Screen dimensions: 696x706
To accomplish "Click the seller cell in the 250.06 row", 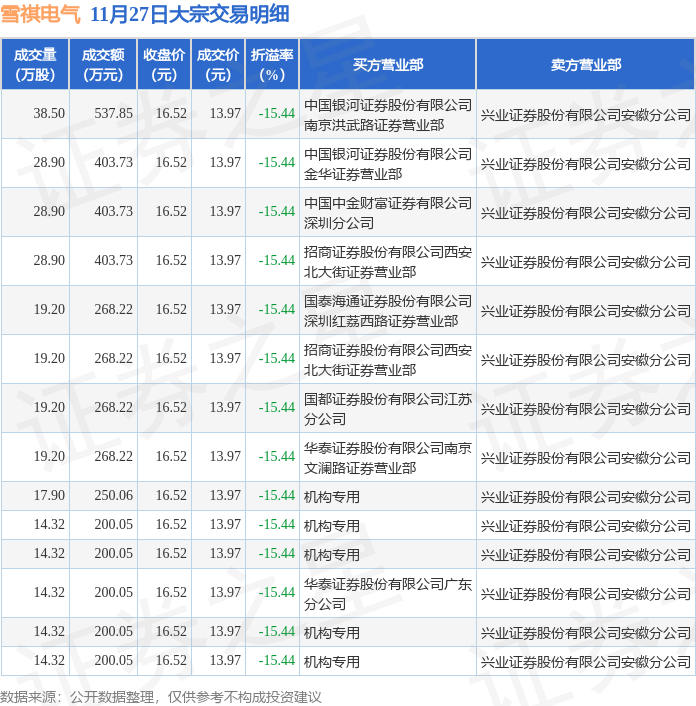I will [586, 497].
